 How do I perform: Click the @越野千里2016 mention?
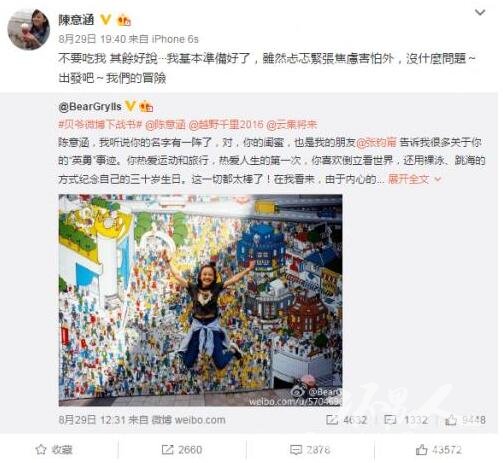coord(226,125)
